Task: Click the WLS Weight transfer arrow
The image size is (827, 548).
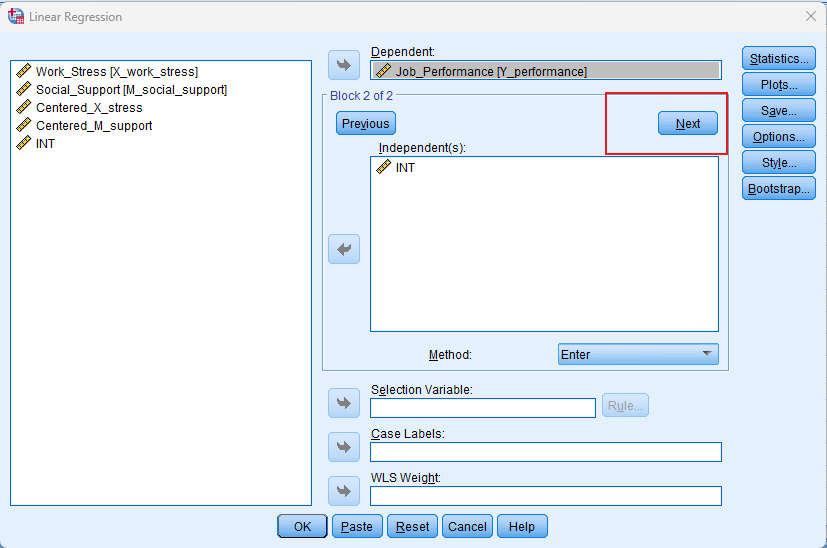Action: pos(344,491)
